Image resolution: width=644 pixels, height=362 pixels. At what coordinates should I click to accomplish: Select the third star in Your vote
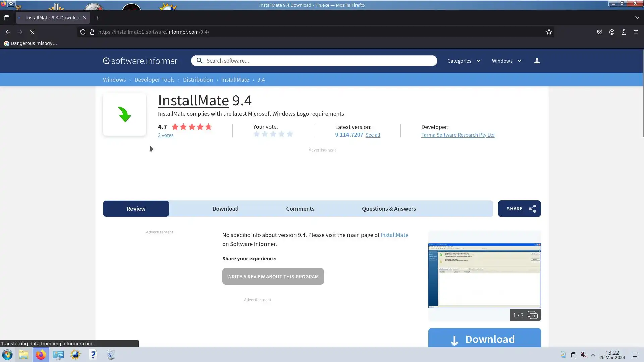click(273, 134)
